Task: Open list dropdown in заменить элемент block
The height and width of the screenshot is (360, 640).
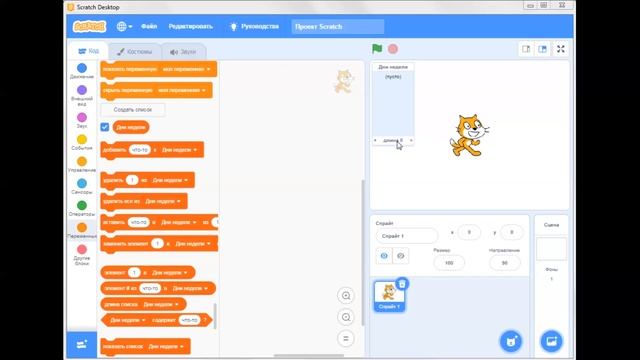Action: pyautogui.click(x=193, y=244)
